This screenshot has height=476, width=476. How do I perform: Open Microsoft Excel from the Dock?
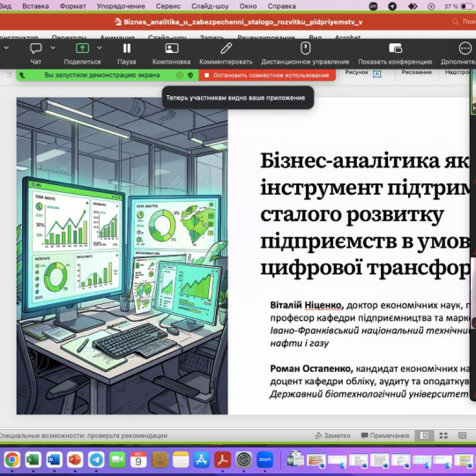[33, 459]
